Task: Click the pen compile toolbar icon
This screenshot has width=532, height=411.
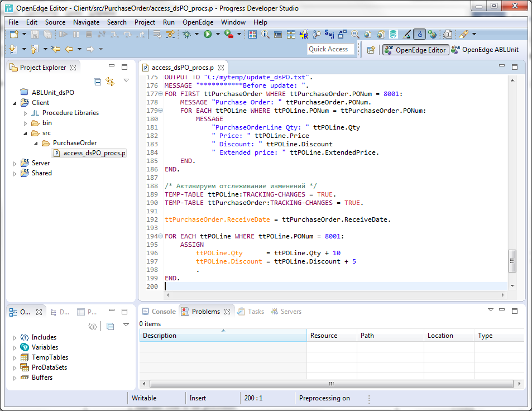Action: tap(406, 34)
